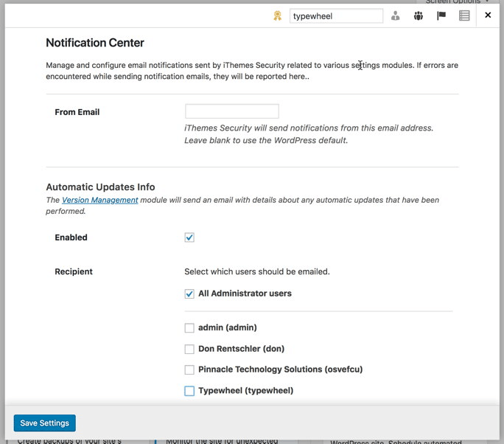Open the Version Management link
504x444 pixels.
pyautogui.click(x=100, y=200)
